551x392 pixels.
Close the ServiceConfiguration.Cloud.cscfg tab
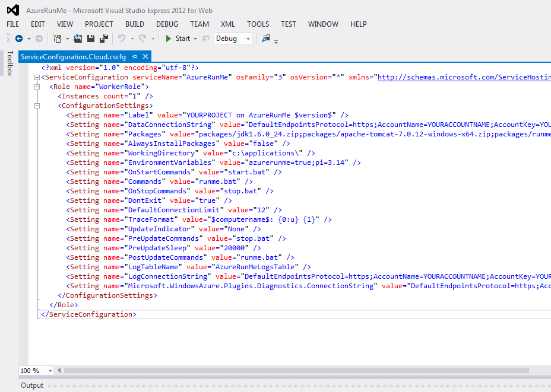145,56
